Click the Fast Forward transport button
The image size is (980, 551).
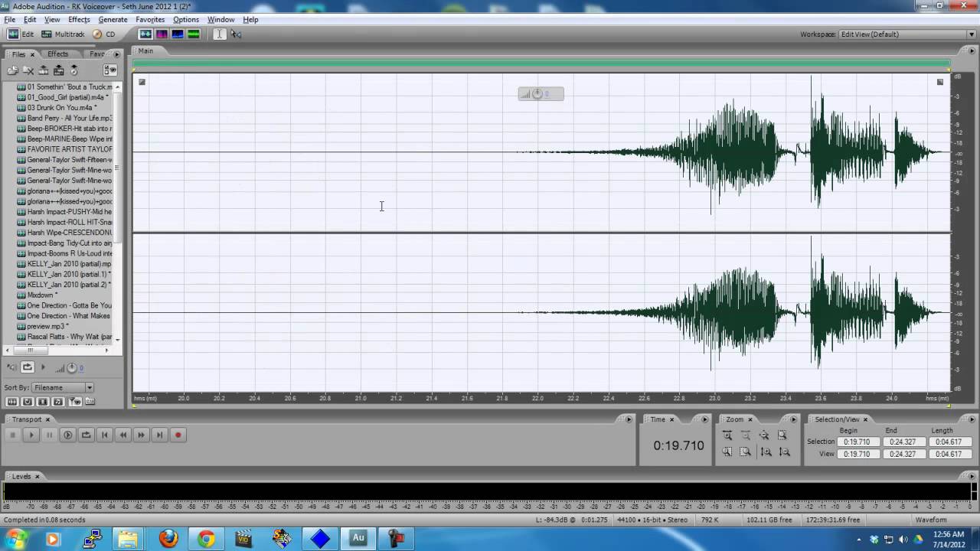141,435
